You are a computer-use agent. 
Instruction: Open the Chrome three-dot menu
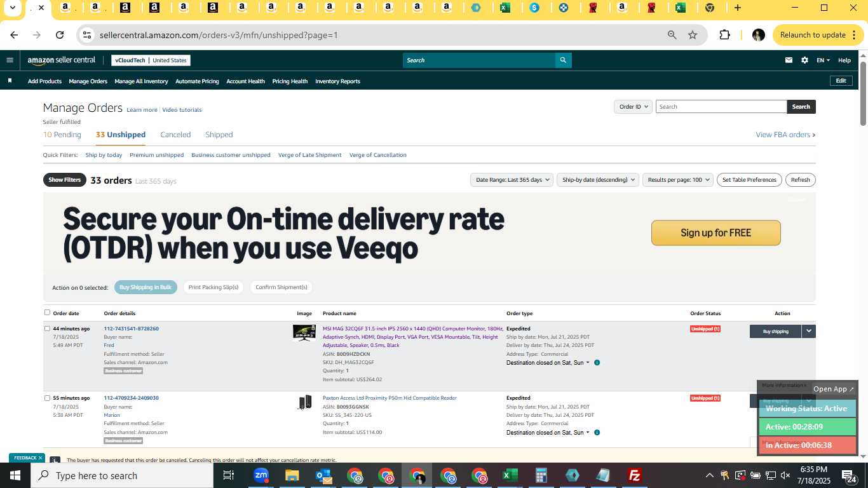click(854, 35)
